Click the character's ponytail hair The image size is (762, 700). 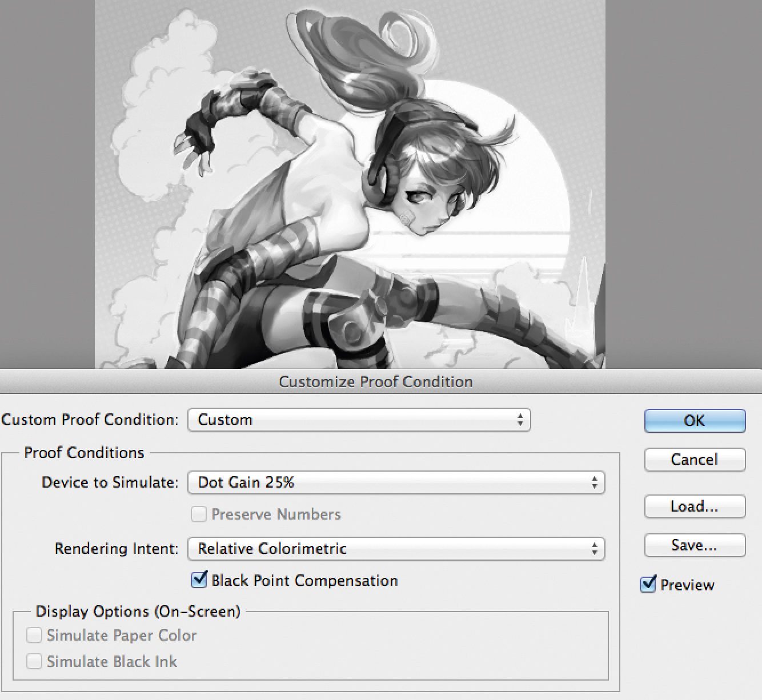(354, 57)
